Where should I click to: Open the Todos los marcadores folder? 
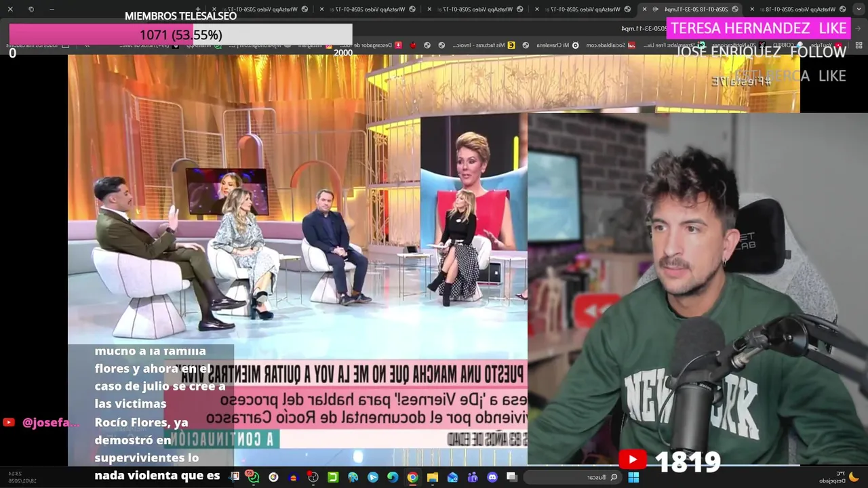(38, 45)
